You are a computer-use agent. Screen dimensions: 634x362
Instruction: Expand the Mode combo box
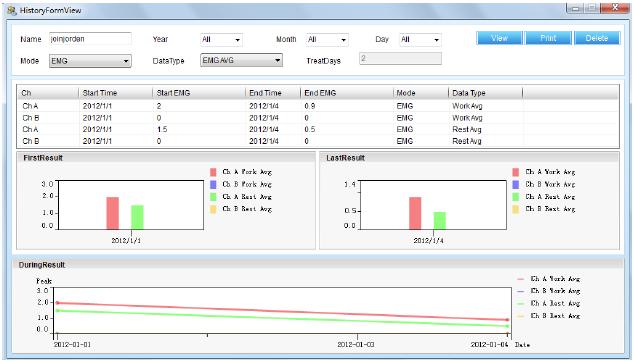tap(90, 61)
